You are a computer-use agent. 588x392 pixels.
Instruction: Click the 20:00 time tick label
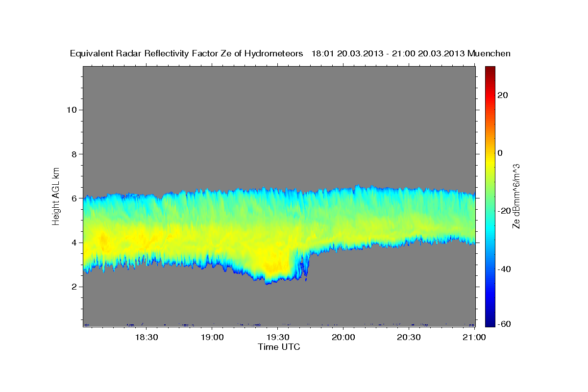point(343,337)
